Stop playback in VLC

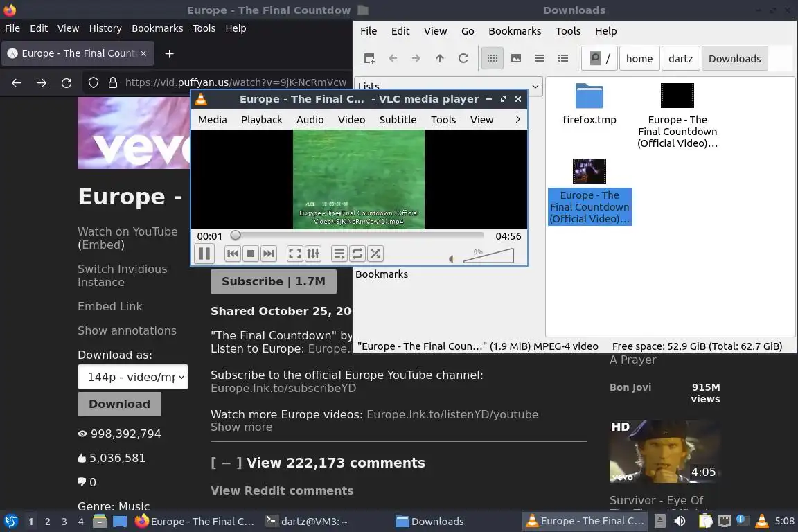pos(250,254)
